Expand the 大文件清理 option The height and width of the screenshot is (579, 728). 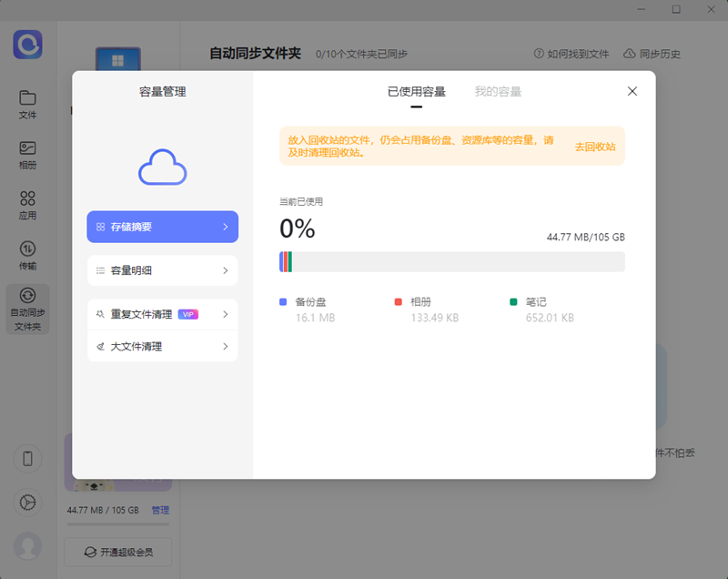[x=162, y=346]
